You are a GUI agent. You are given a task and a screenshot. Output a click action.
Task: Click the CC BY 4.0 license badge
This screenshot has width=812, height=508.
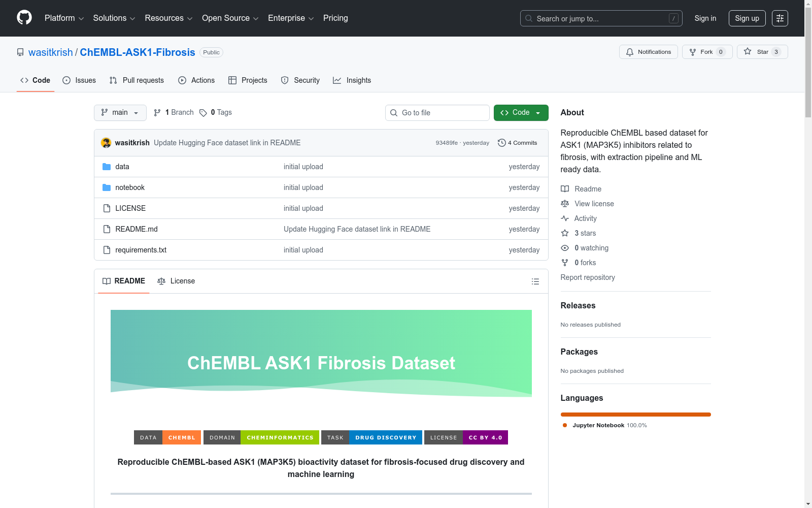click(x=466, y=437)
